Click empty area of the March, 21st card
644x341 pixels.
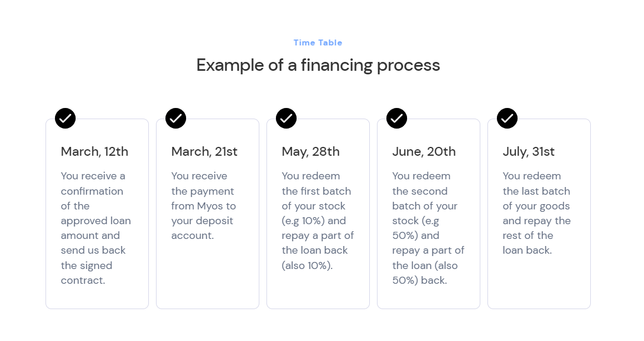click(x=207, y=277)
